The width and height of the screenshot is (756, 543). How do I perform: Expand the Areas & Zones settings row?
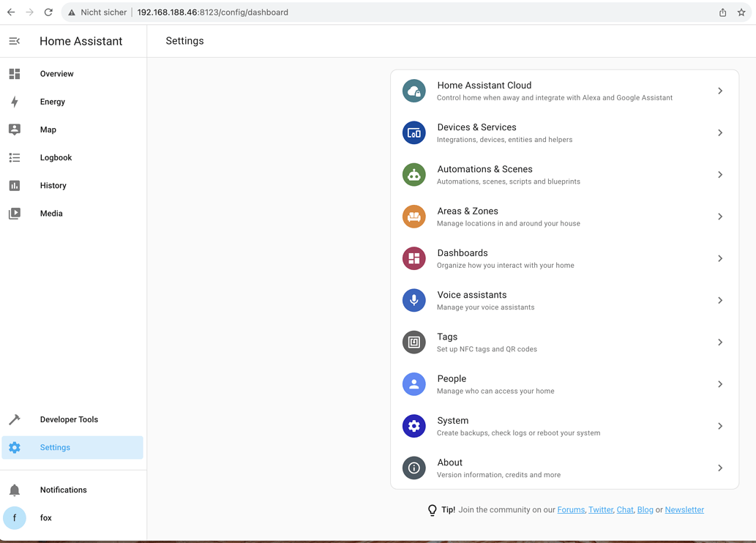click(565, 216)
